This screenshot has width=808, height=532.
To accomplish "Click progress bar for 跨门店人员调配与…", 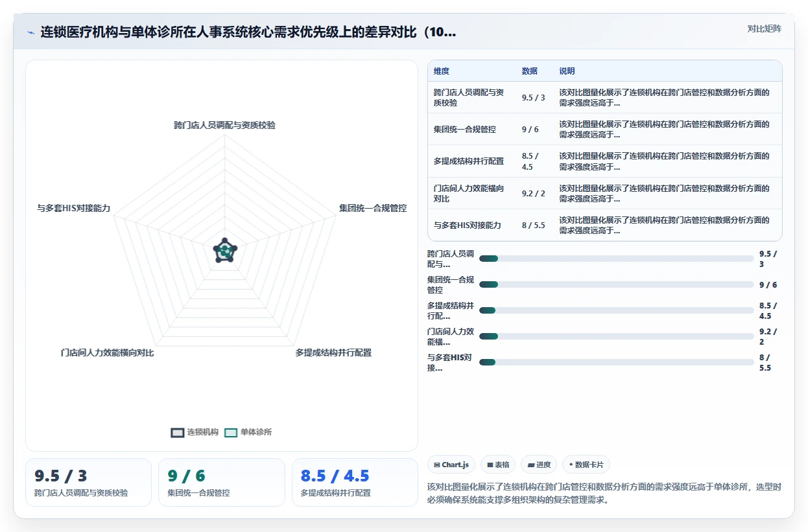I will [x=617, y=259].
